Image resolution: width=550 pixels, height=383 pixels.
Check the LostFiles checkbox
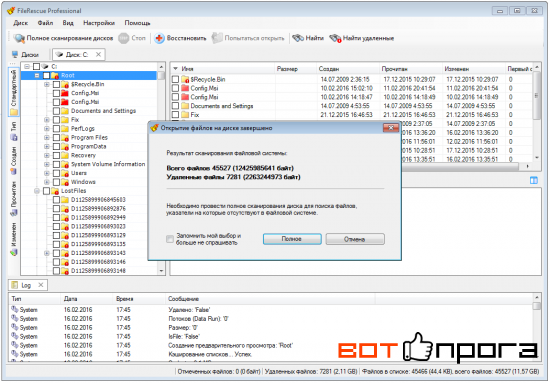pos(46,191)
